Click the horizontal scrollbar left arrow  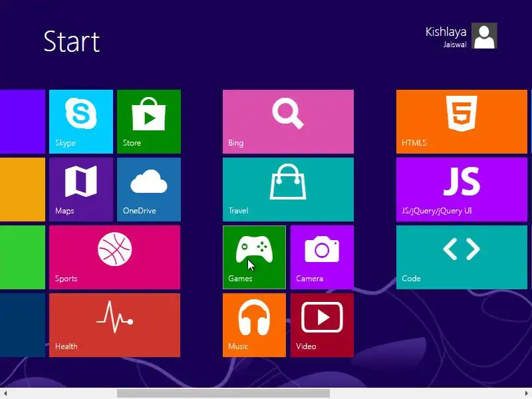tap(5, 393)
